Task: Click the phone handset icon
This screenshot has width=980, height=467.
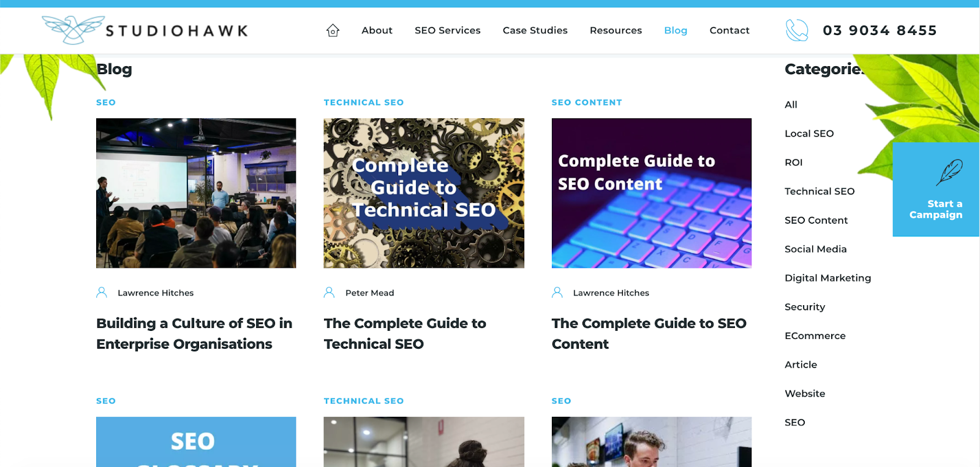Action: point(797,30)
